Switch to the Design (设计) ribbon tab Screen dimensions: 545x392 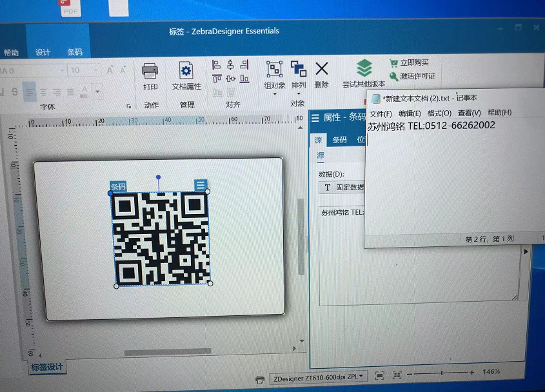43,52
